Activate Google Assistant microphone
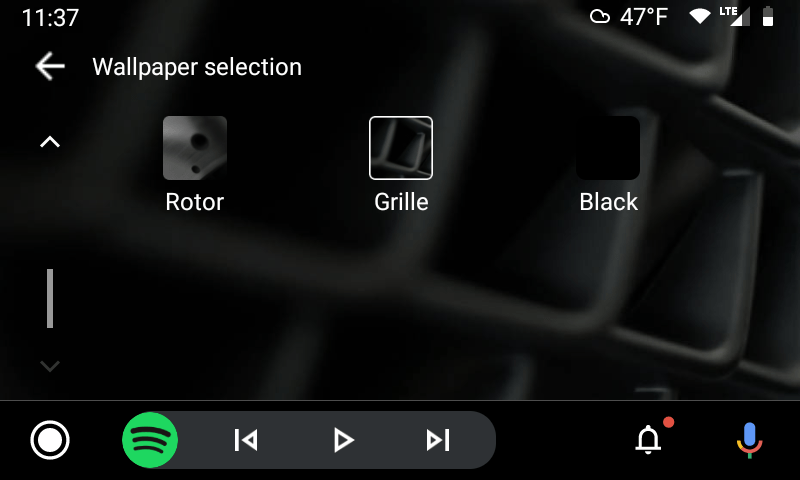 point(749,440)
